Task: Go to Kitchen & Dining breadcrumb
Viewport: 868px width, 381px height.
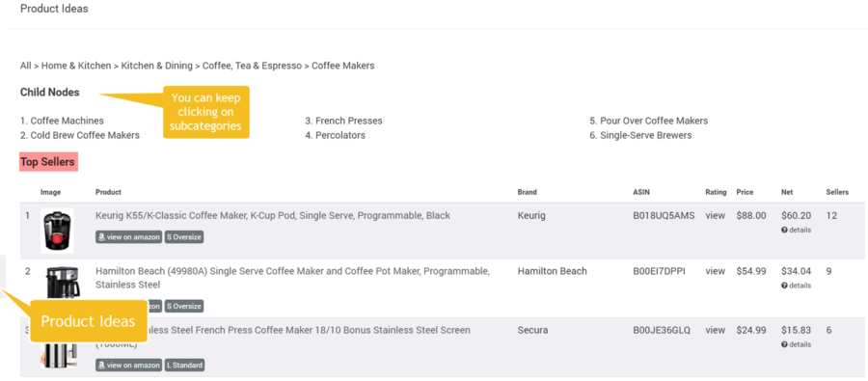Action: click(156, 66)
